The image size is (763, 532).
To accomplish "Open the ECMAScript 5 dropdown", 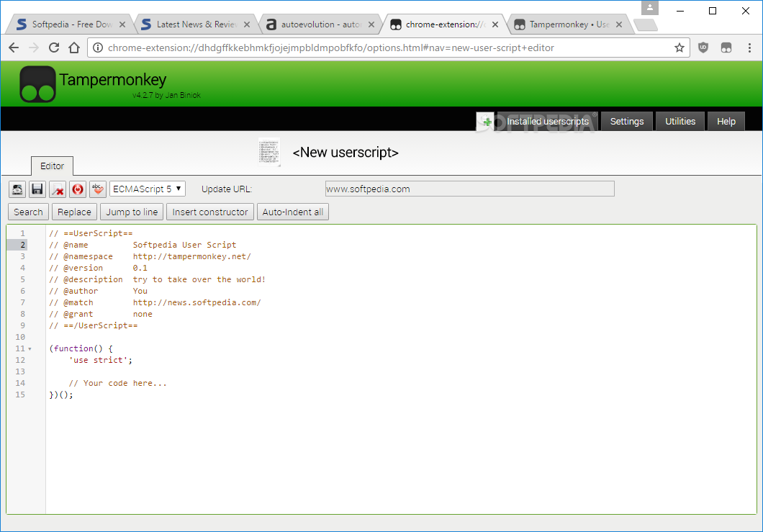I will pos(148,189).
